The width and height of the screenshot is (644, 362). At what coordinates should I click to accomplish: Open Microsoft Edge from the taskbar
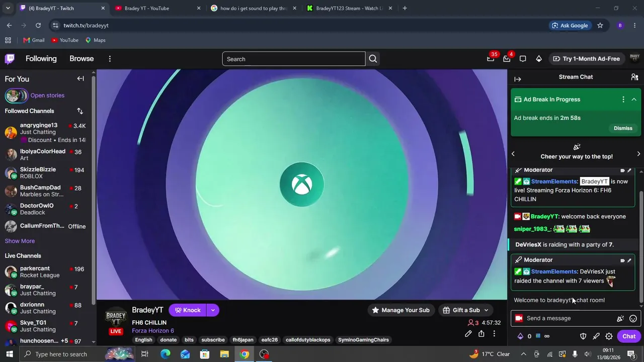pyautogui.click(x=165, y=354)
